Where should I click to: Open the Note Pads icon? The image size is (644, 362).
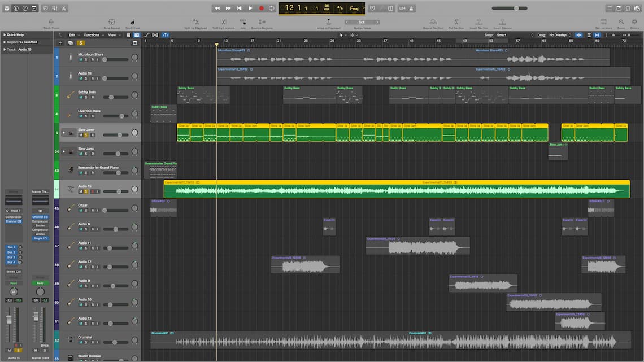[619, 8]
